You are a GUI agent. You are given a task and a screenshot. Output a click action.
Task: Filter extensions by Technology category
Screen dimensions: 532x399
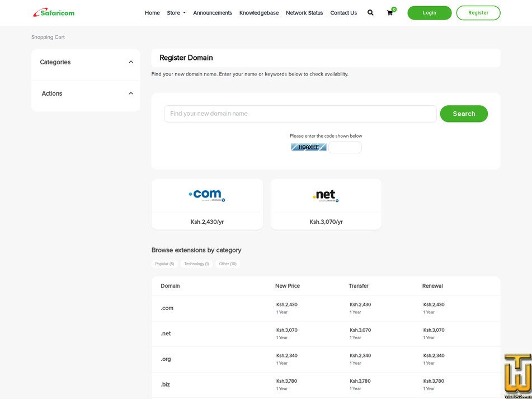point(196,264)
